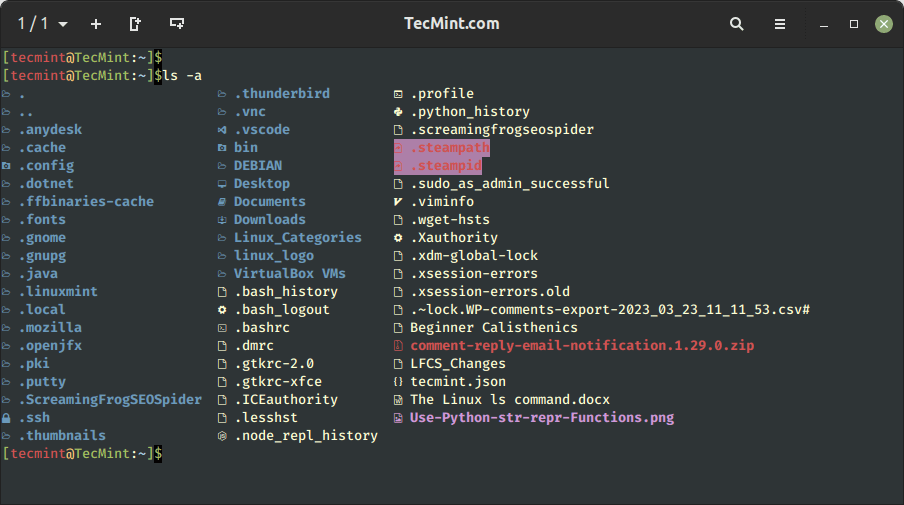
Task: Click the download icon beside Downloads
Action: 222,220
